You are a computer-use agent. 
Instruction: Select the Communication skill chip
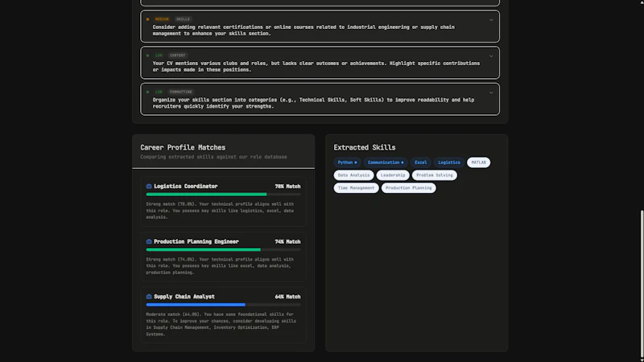pyautogui.click(x=386, y=162)
